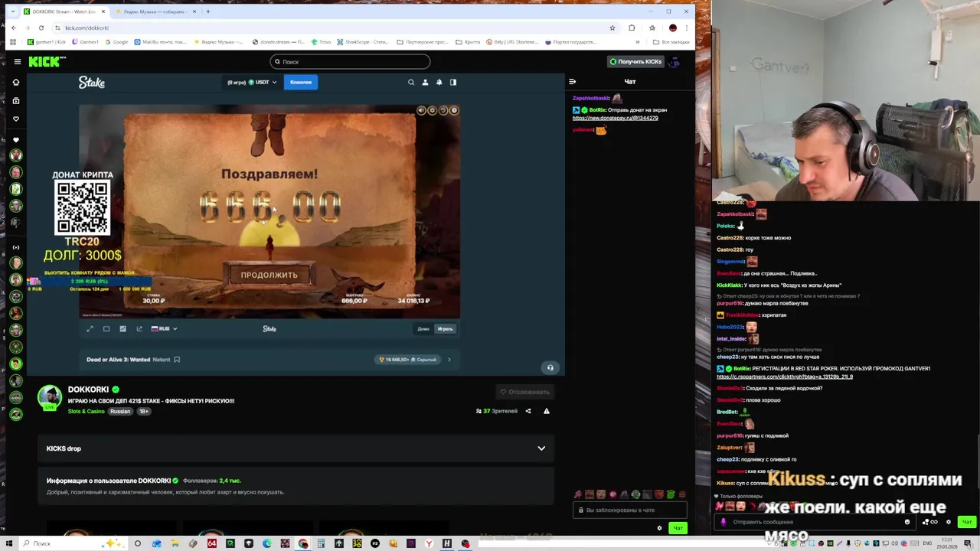Click Russian language tag
The width and height of the screenshot is (980, 551).
pyautogui.click(x=120, y=411)
